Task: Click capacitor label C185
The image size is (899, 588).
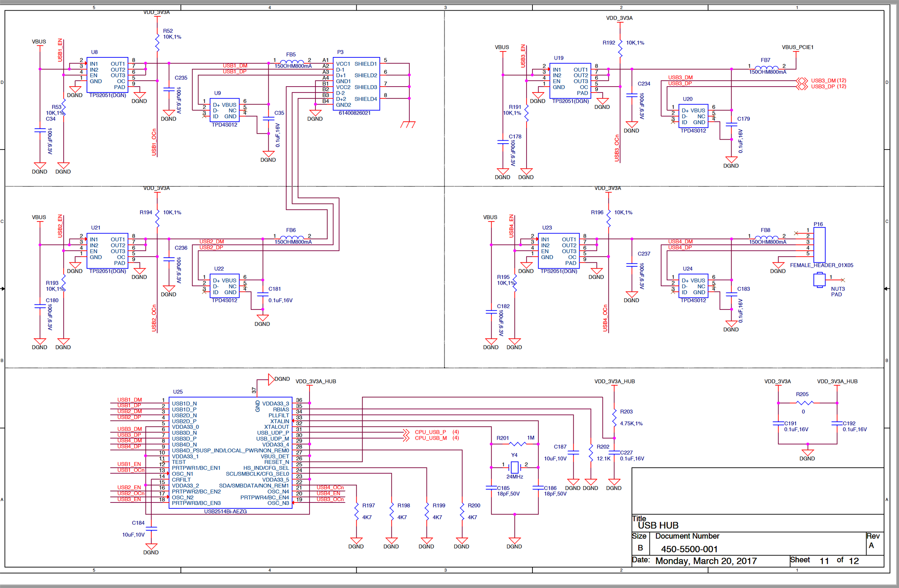Action: point(503,488)
